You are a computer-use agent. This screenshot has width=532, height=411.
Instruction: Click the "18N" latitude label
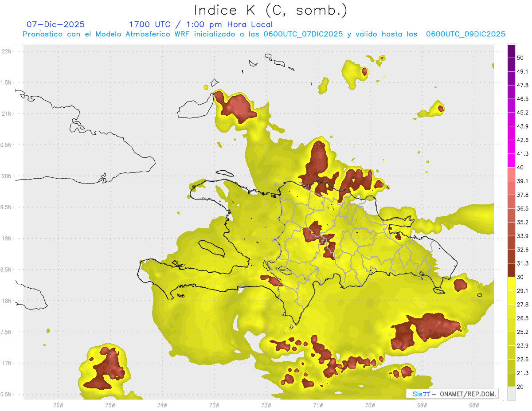pos(8,301)
